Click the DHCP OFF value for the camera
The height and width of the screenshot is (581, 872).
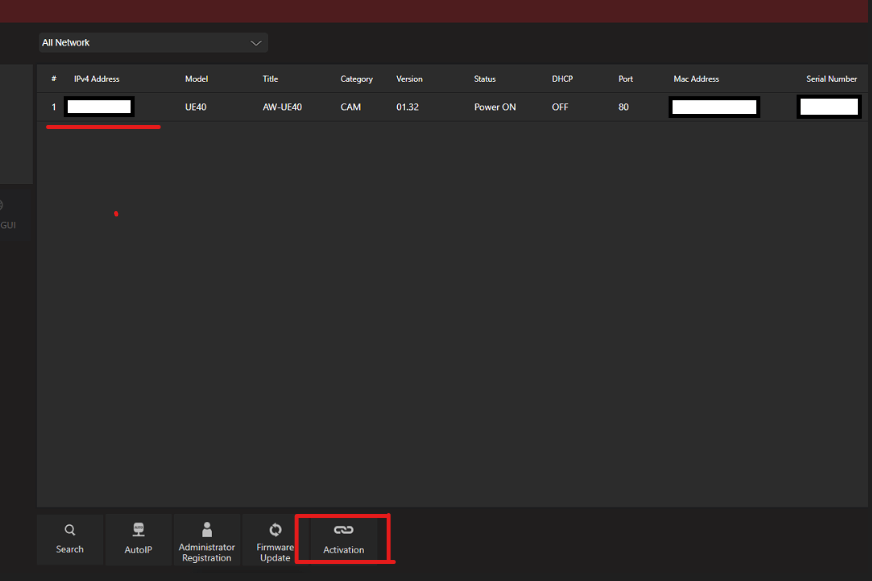(x=560, y=106)
